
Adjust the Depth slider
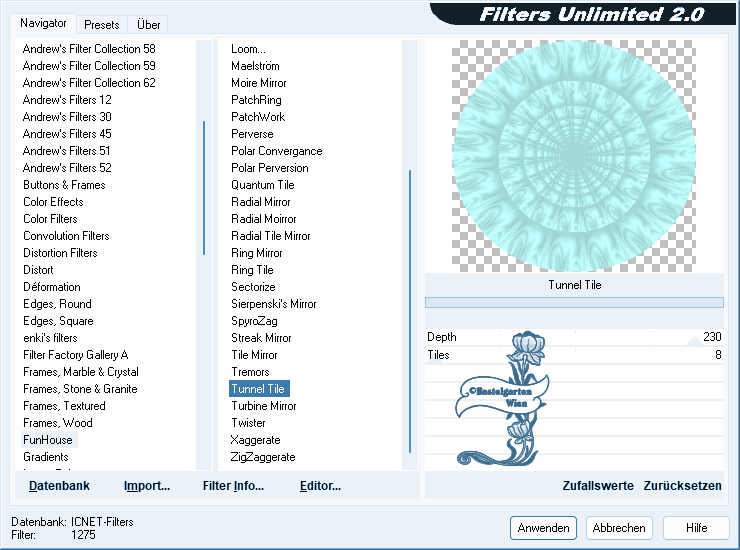pyautogui.click(x=574, y=337)
